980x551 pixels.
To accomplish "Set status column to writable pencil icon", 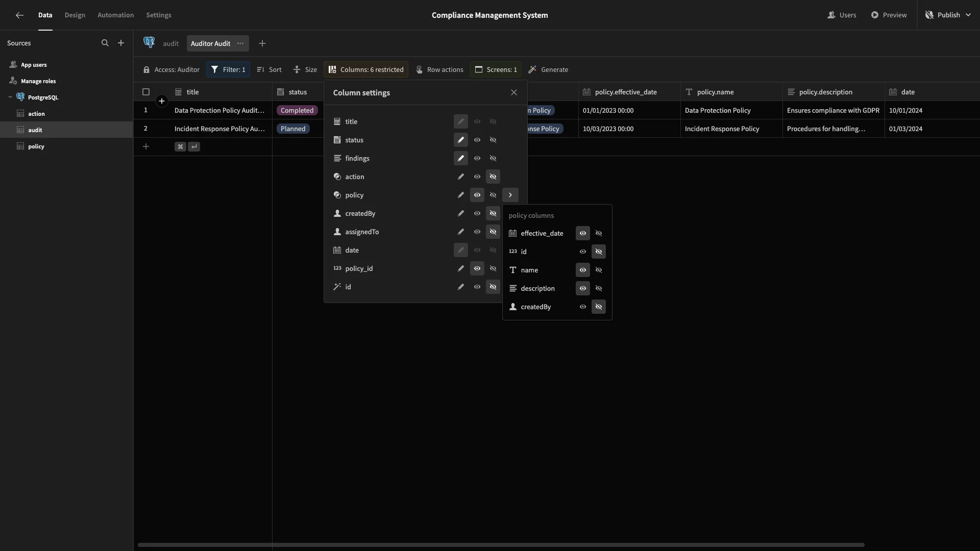I will pos(461,140).
